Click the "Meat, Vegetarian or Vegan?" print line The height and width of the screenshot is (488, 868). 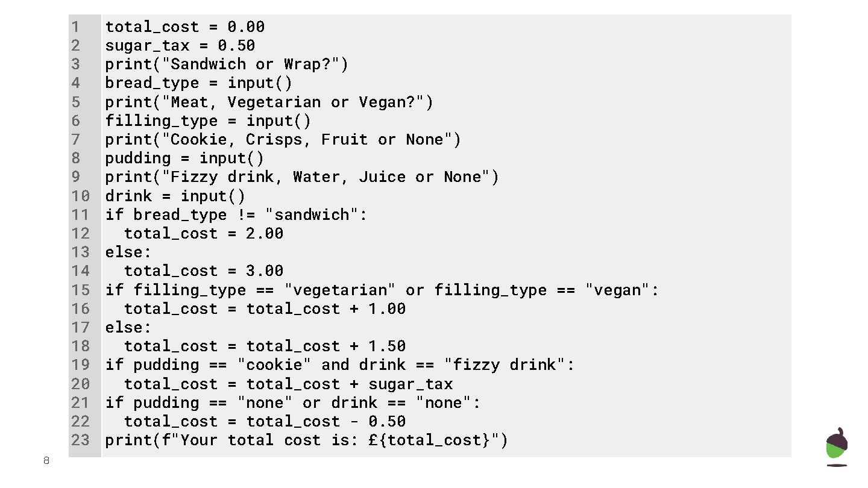tap(269, 102)
